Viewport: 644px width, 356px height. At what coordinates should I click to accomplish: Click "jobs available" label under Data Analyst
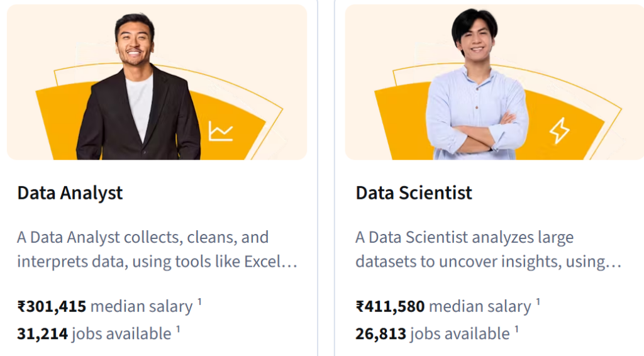coord(121,333)
